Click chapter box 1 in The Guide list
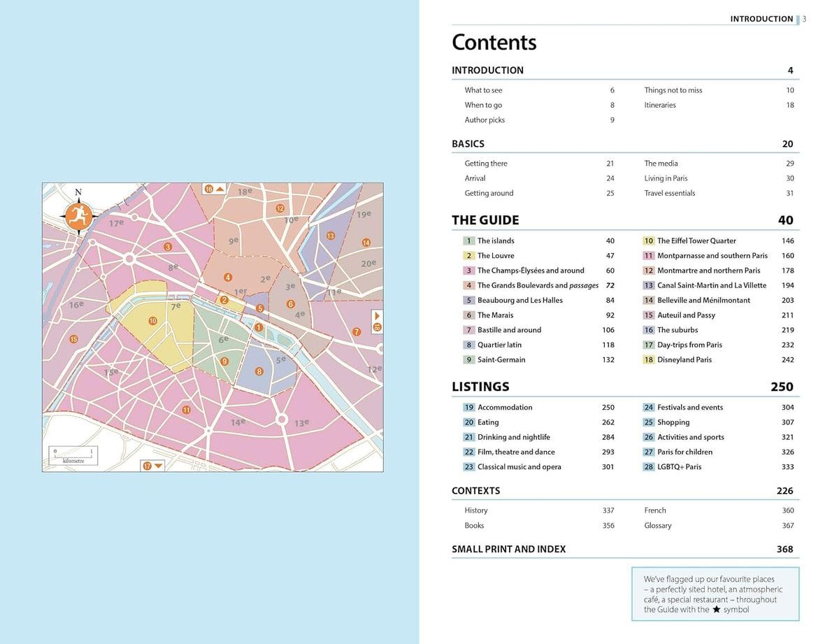The width and height of the screenshot is (839, 644). pyautogui.click(x=468, y=241)
